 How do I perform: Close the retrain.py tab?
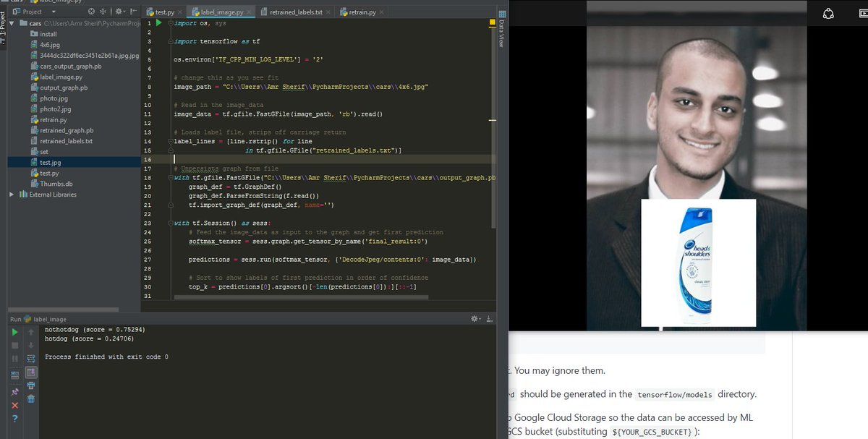[381, 12]
